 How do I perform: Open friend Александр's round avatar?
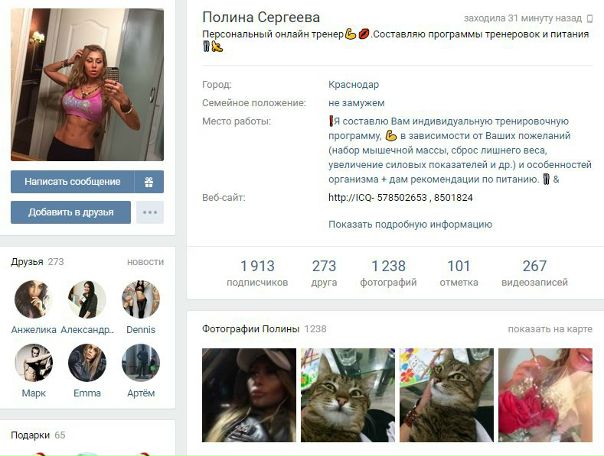[x=87, y=299]
